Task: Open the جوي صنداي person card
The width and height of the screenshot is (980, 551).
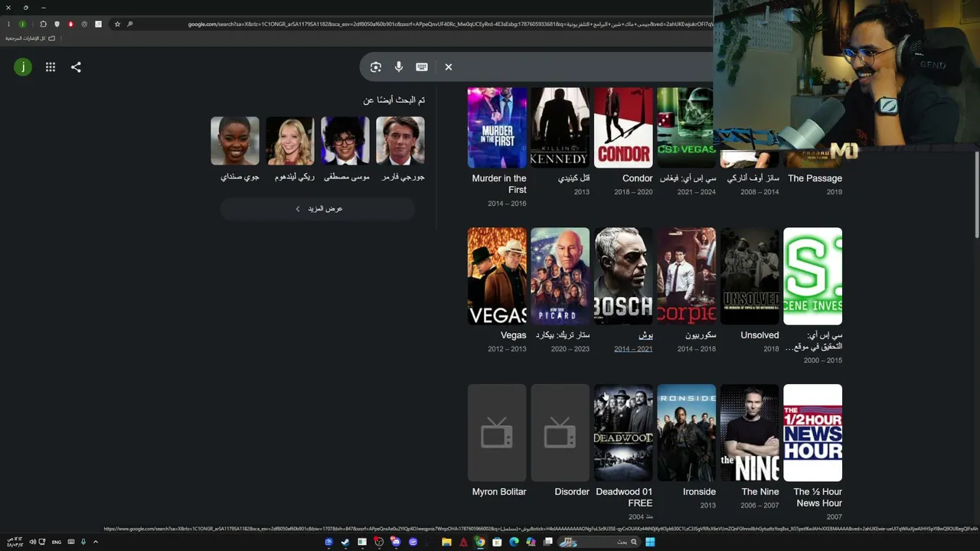Action: pos(235,150)
